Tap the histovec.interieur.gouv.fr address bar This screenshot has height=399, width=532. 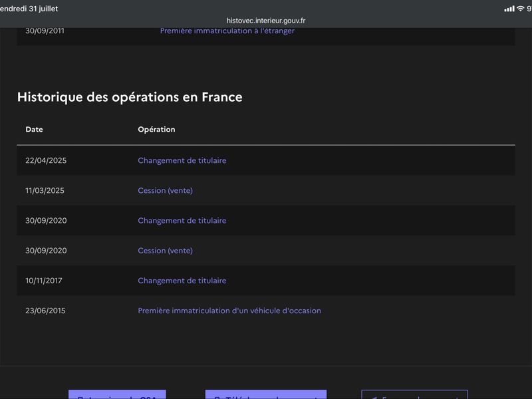pyautogui.click(x=265, y=21)
